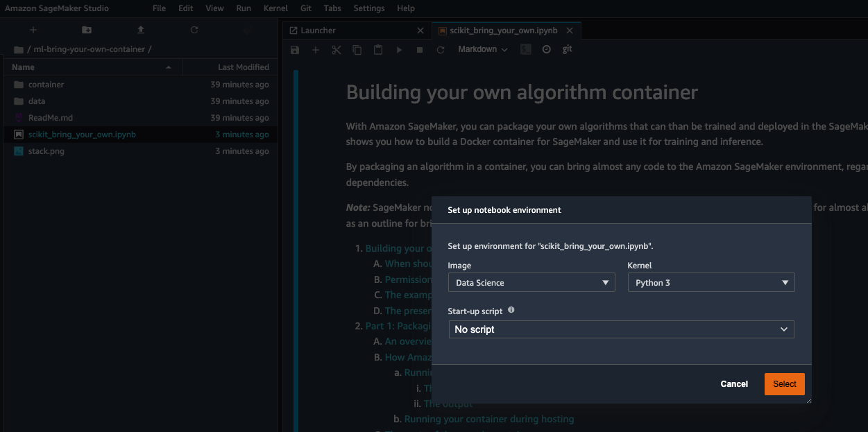Open a terminal via the dollar-sign icon

525,49
